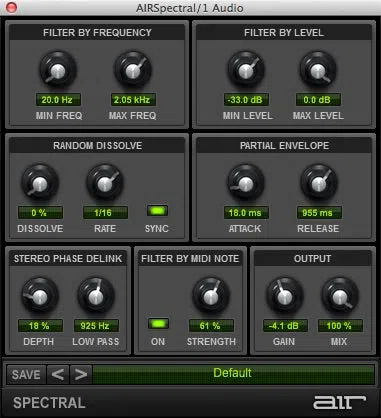Click the 1/16 Rate value display

[x=105, y=213]
